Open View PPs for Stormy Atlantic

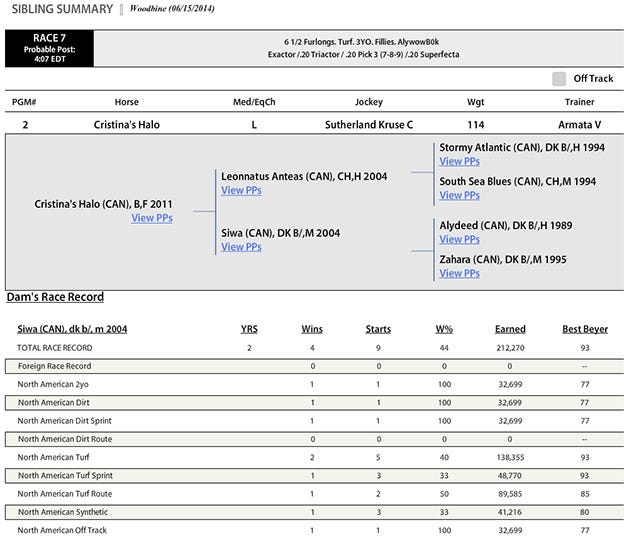(459, 161)
